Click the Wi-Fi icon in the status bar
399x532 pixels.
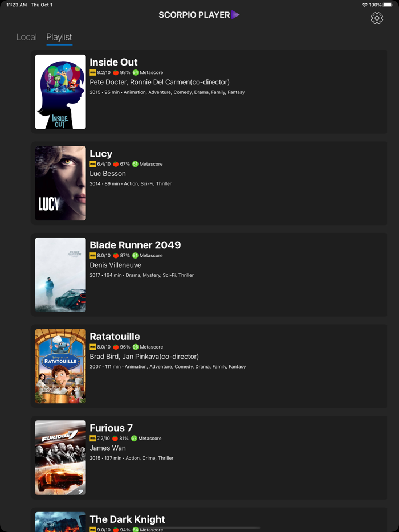(x=365, y=5)
